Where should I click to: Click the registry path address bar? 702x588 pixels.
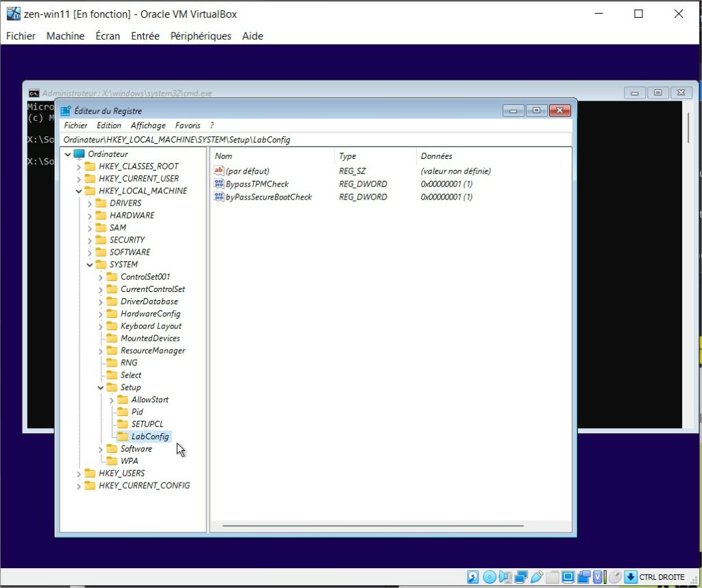pos(315,140)
